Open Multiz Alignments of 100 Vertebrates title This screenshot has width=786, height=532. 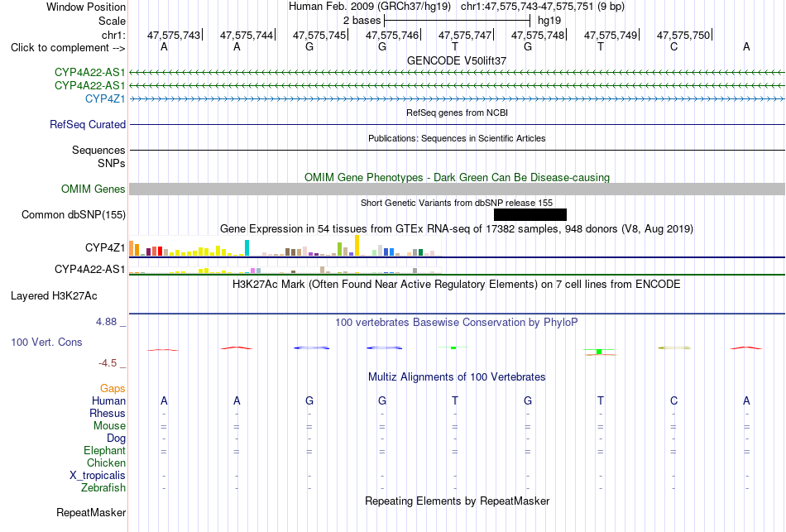point(457,377)
